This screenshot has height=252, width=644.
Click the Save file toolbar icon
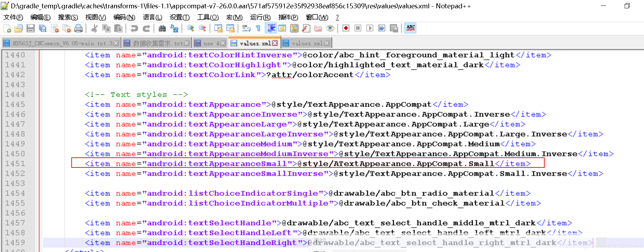coord(30,28)
